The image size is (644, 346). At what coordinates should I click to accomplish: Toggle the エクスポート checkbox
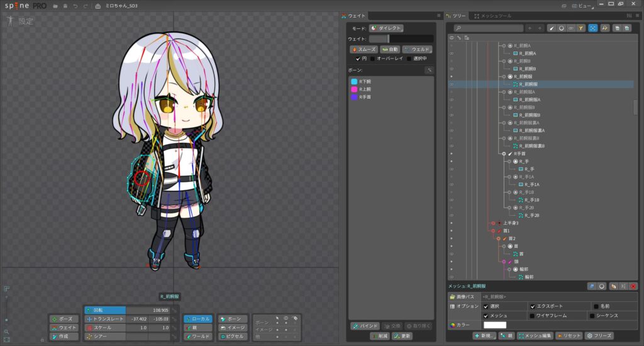coord(533,306)
